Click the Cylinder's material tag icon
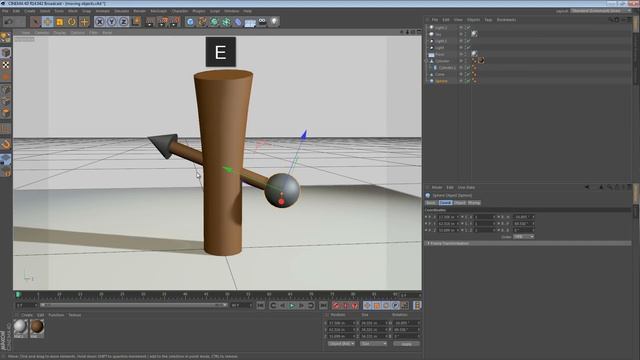Viewport: 640px width, 360px height. click(481, 61)
